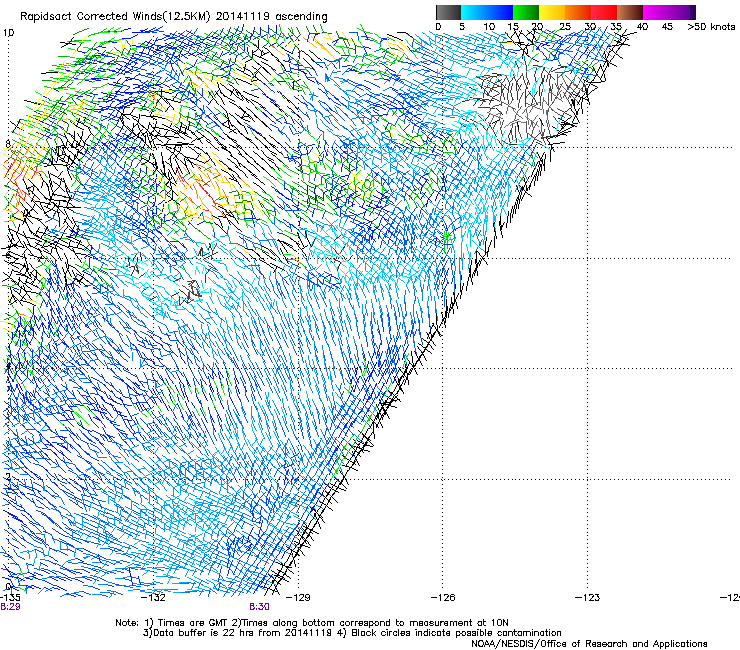Click the title 'Rapidscat Corrected Winds(12.5KM)'
740x650 pixels.
pos(115,17)
